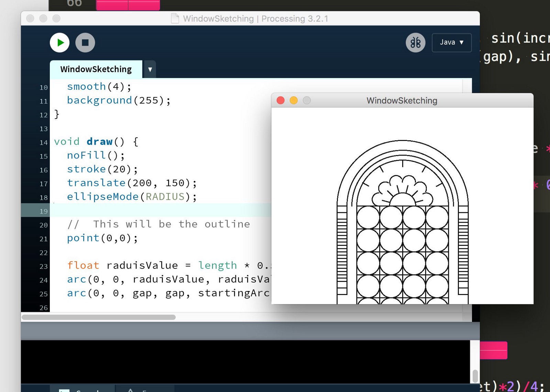This screenshot has width=550, height=392.
Task: Run the sketch with the play button
Action: (60, 43)
